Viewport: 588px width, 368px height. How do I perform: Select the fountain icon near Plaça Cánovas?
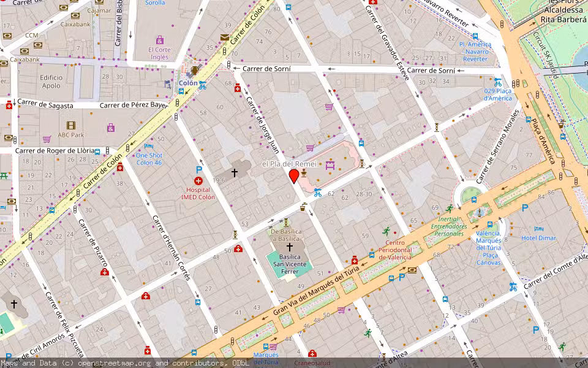click(480, 212)
